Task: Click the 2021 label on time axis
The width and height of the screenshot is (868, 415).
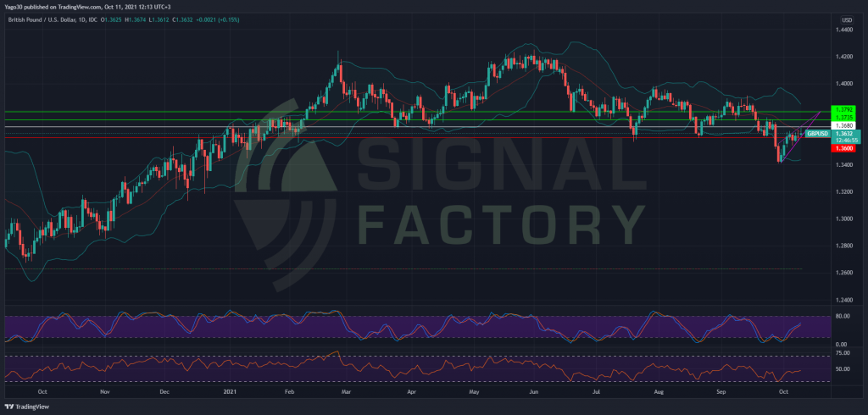Action: [x=229, y=391]
